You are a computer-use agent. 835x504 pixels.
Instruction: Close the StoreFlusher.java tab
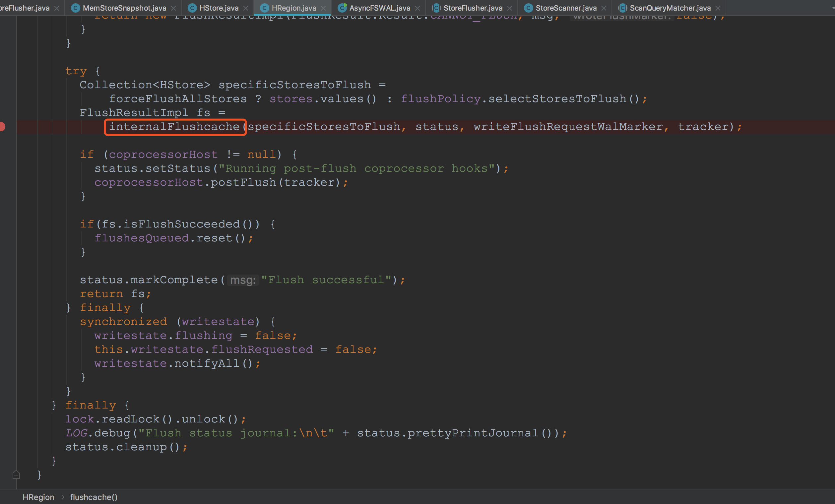[x=510, y=8]
